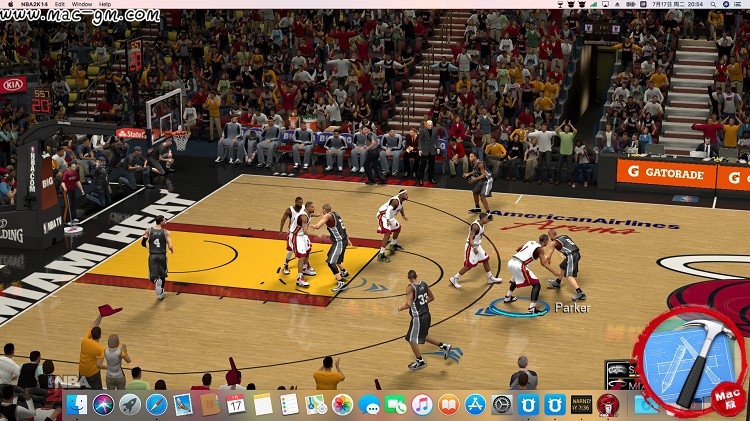Screen dimensions: 750x421
Task: Click the red NBA2K14 app icon in dock
Action: [608, 405]
